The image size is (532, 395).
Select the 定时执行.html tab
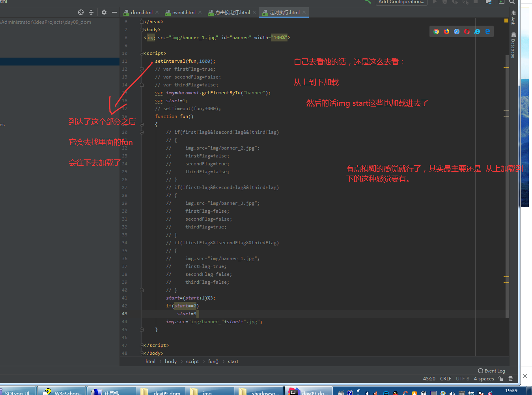pyautogui.click(x=284, y=12)
